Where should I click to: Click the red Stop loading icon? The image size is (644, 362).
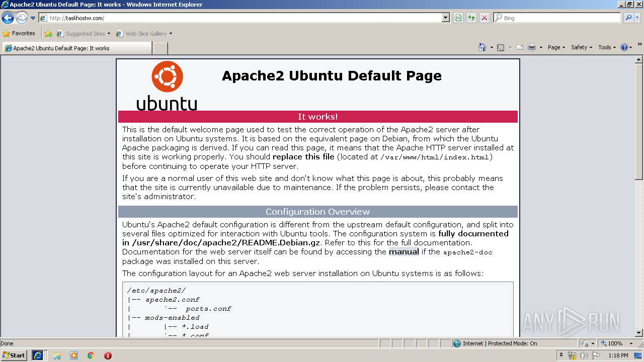484,18
